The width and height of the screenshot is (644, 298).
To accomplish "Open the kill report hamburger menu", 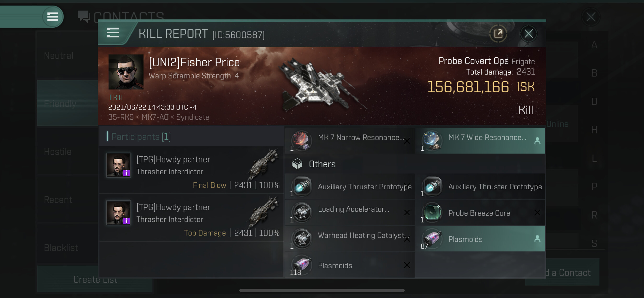I will coord(113,33).
